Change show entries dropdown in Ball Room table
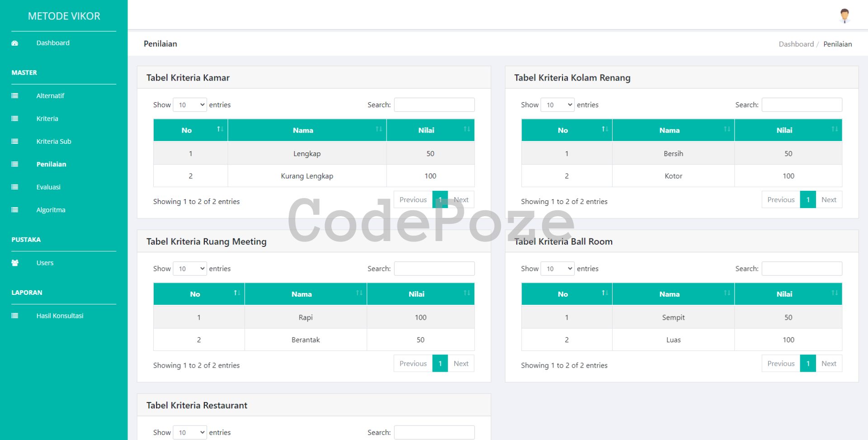This screenshot has width=868, height=440. (x=557, y=269)
